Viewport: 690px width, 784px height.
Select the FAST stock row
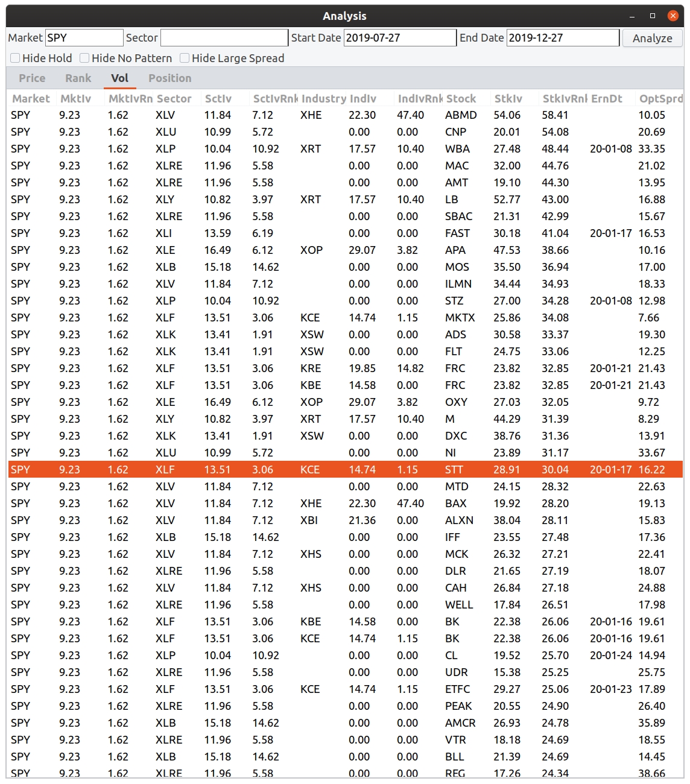coord(346,233)
